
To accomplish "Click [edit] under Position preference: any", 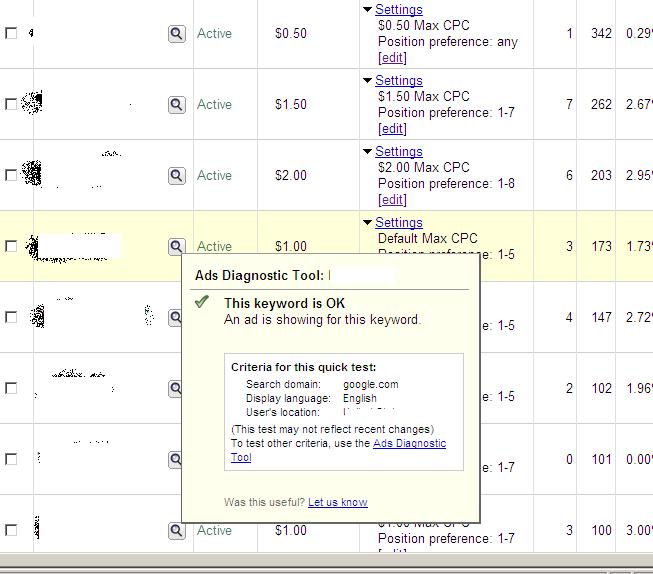I will tap(392, 57).
